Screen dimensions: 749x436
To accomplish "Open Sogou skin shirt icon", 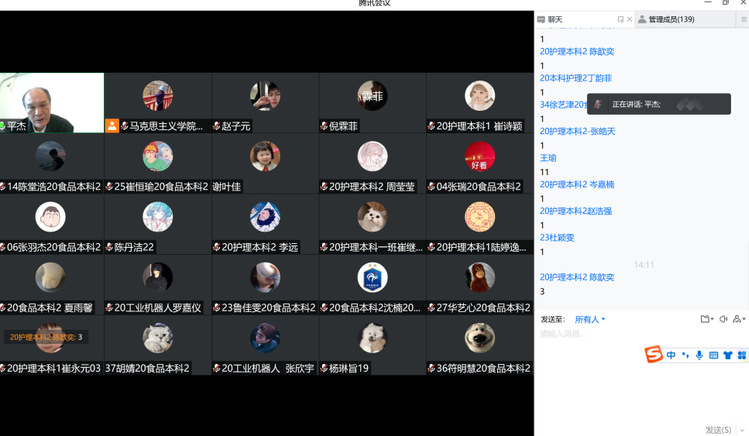I will click(727, 356).
